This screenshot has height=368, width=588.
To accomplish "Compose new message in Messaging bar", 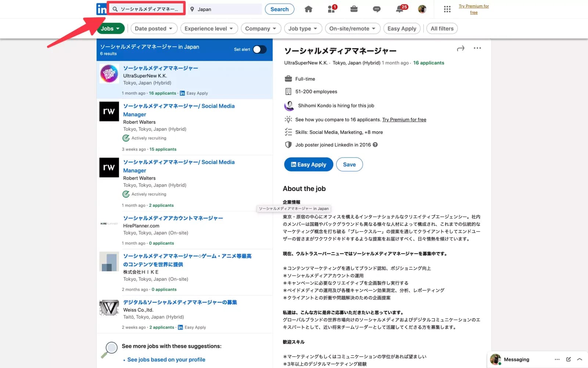I will tap(568, 359).
